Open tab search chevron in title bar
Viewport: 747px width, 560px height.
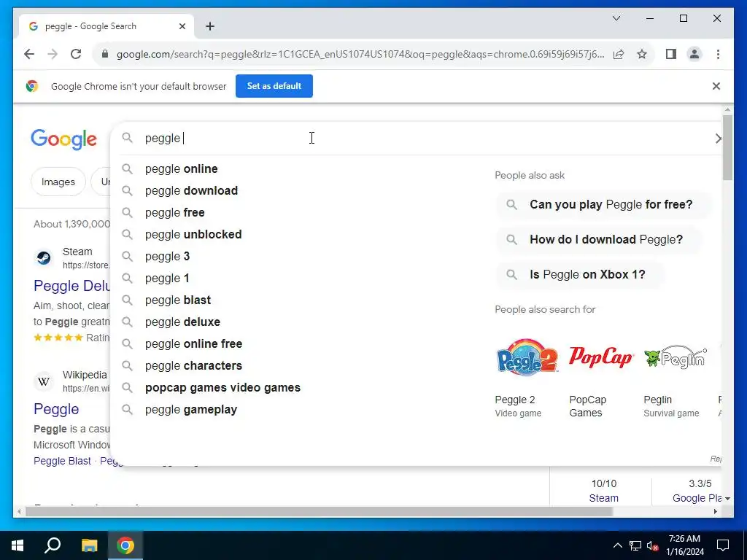click(616, 18)
